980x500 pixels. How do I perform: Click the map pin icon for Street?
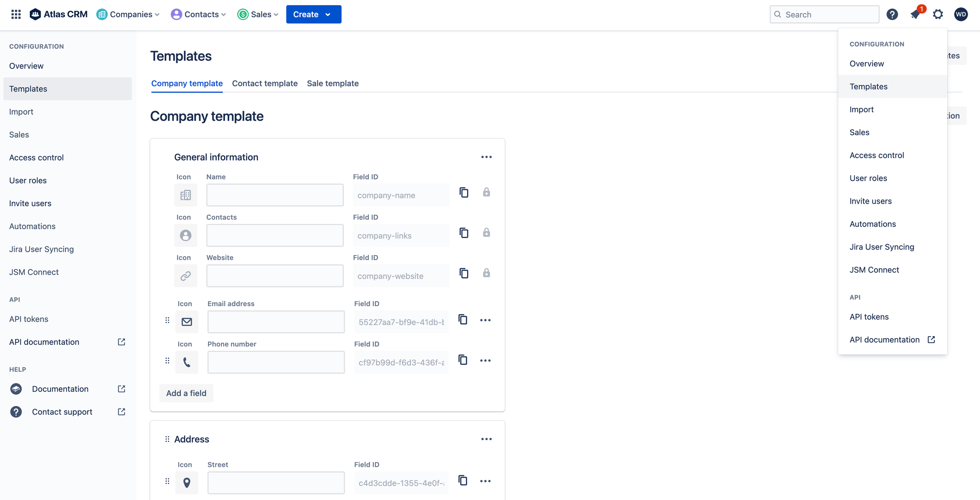point(187,483)
